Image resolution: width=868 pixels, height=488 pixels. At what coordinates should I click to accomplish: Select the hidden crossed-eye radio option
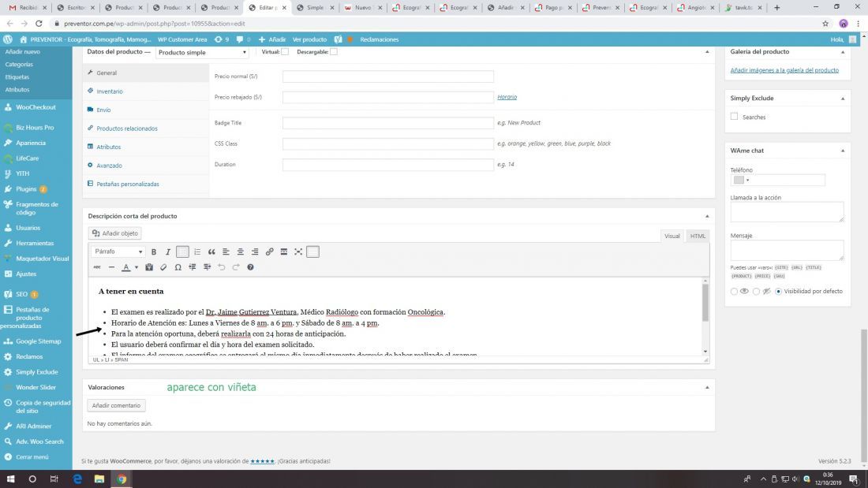[756, 291]
